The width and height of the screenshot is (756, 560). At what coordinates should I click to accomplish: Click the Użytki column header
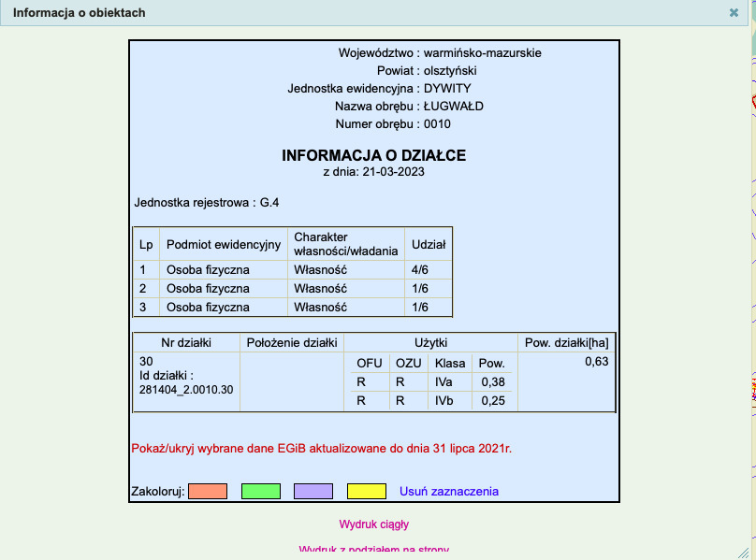pyautogui.click(x=430, y=342)
